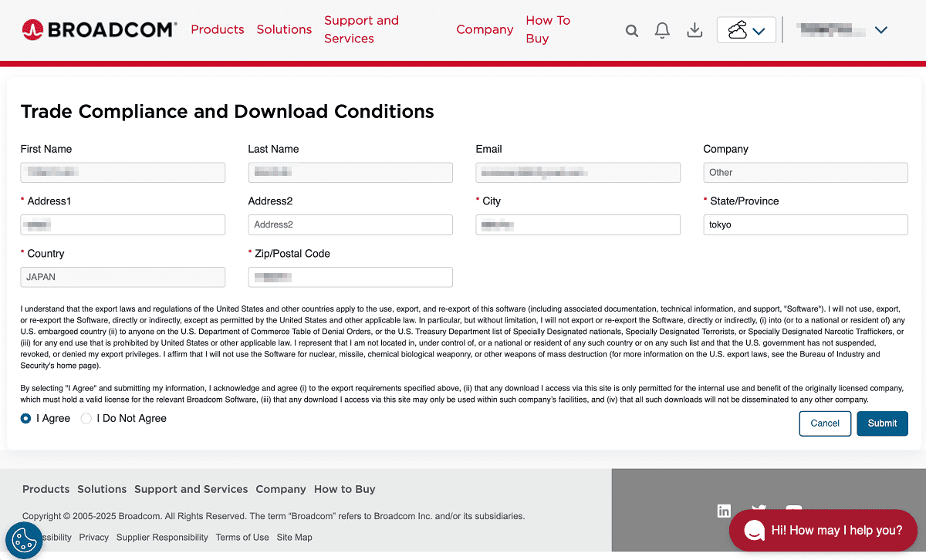Click the Email field
Image resolution: width=926 pixels, height=560 pixels.
pos(578,172)
